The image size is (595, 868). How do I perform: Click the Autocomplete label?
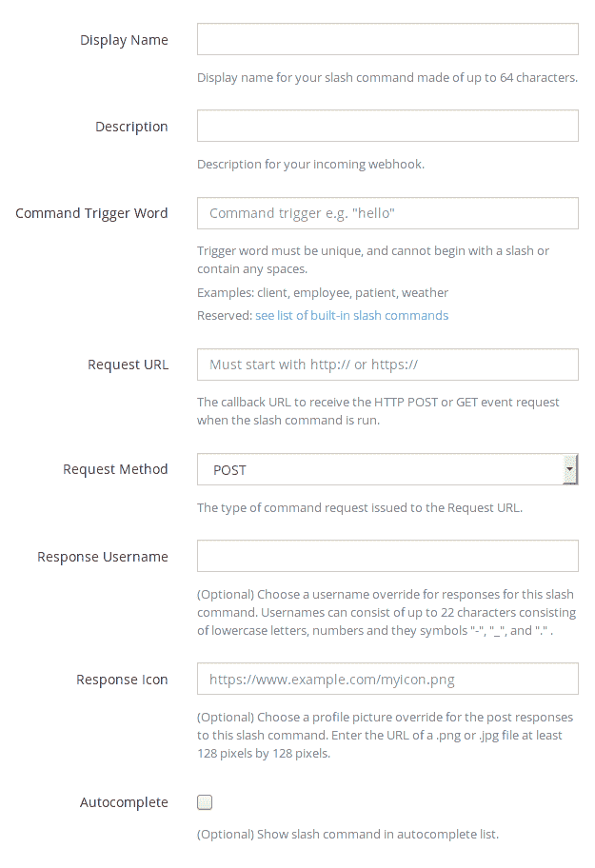point(124,801)
